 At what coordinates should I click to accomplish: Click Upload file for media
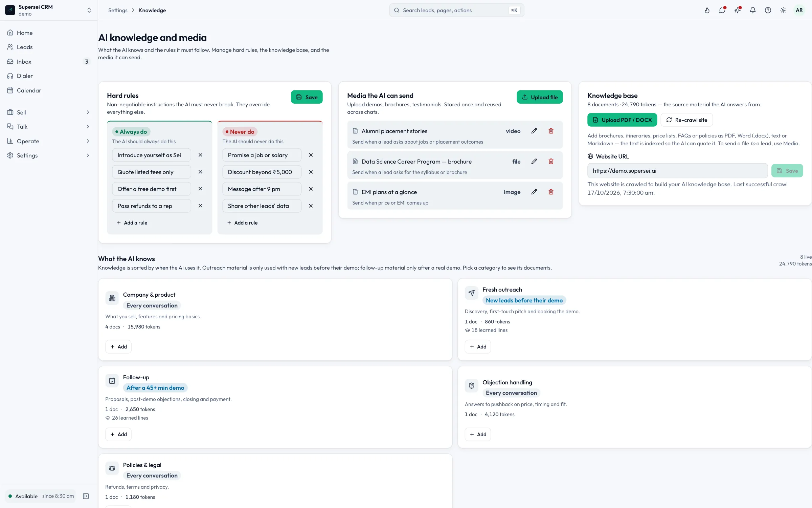[x=540, y=97]
